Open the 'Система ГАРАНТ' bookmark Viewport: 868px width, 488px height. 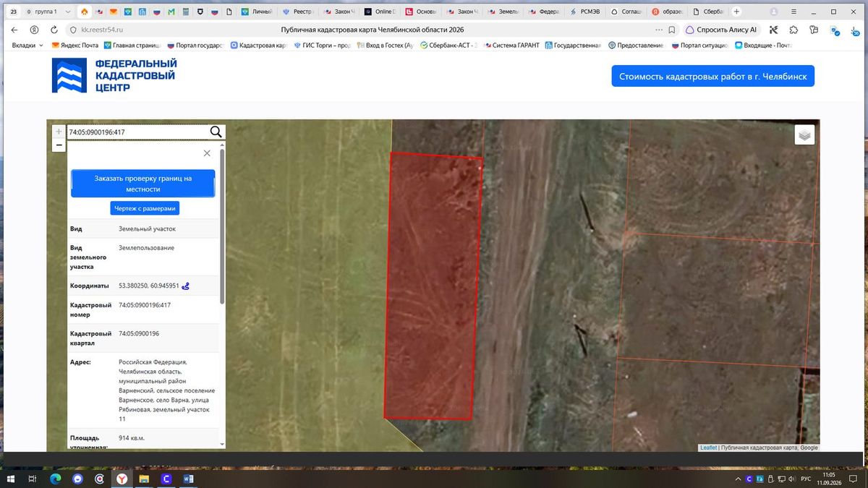coord(511,46)
